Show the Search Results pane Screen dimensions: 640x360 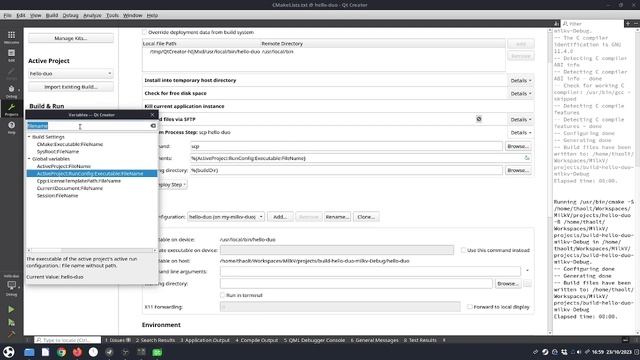point(155,340)
